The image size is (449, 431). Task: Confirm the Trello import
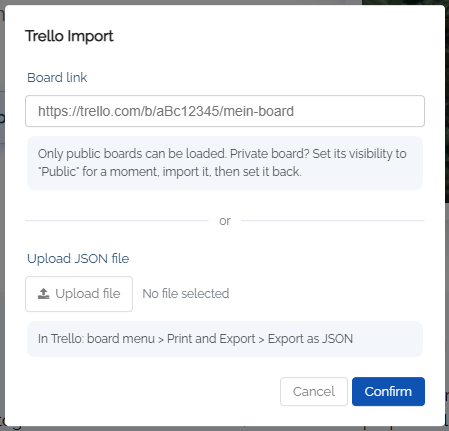pos(388,391)
